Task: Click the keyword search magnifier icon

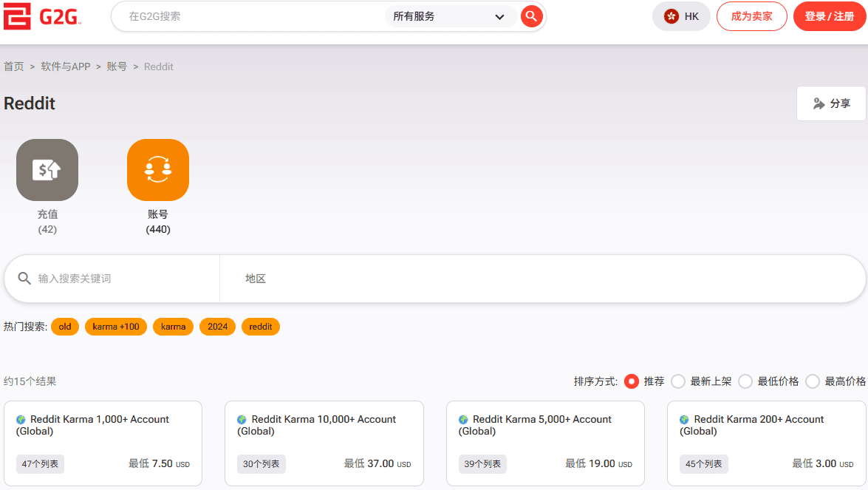Action: coord(24,279)
